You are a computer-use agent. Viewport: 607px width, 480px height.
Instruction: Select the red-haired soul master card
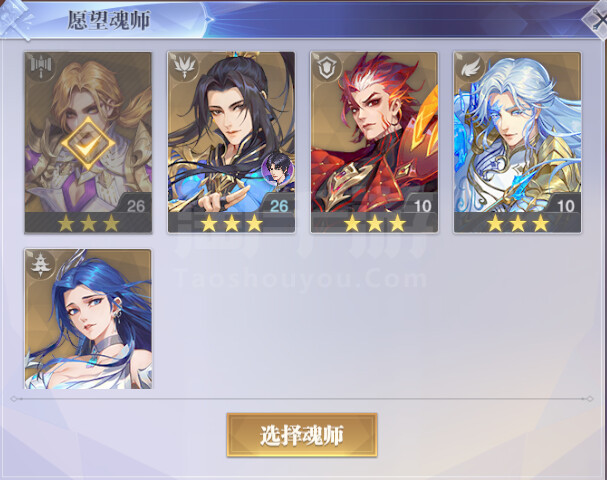click(374, 143)
